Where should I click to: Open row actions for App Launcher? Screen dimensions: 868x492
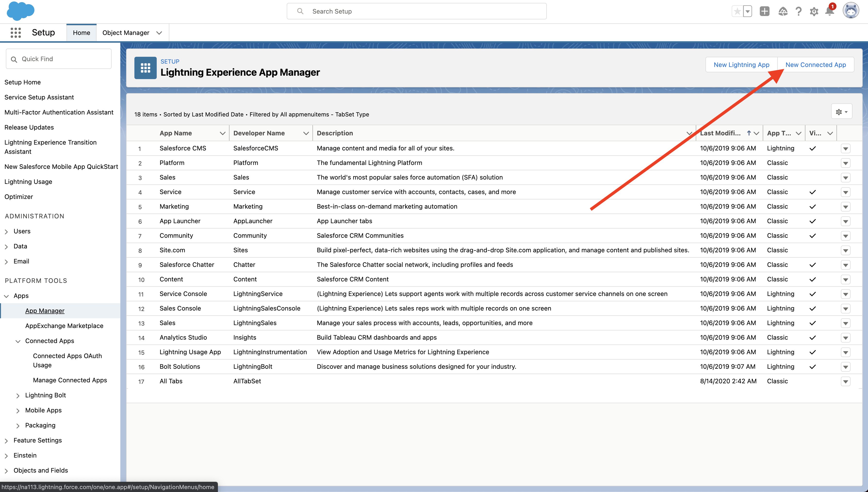(845, 221)
